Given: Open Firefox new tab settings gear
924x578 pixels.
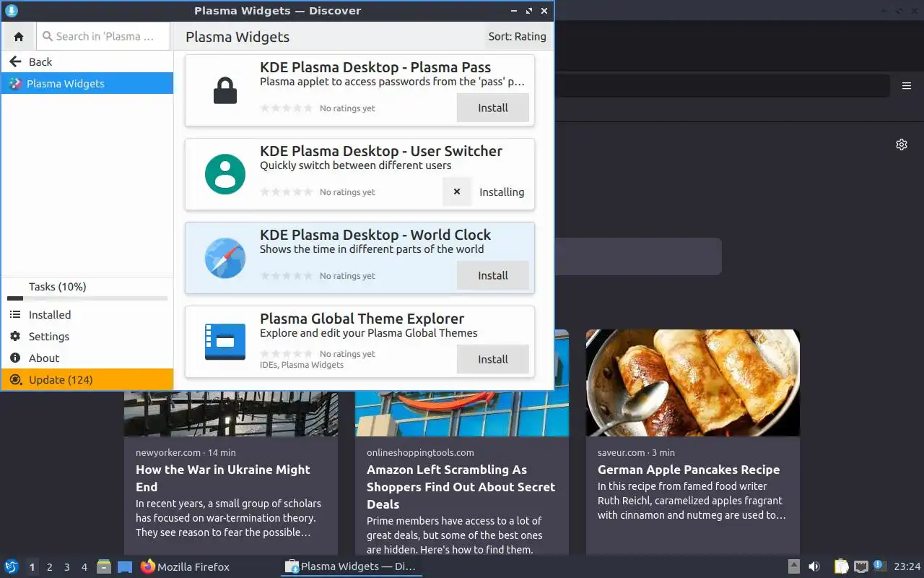Looking at the screenshot, I should click(x=902, y=144).
